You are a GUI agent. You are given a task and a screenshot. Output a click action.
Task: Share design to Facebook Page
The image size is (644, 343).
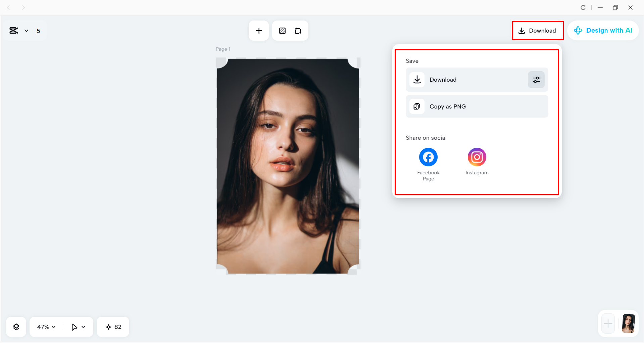tap(428, 157)
